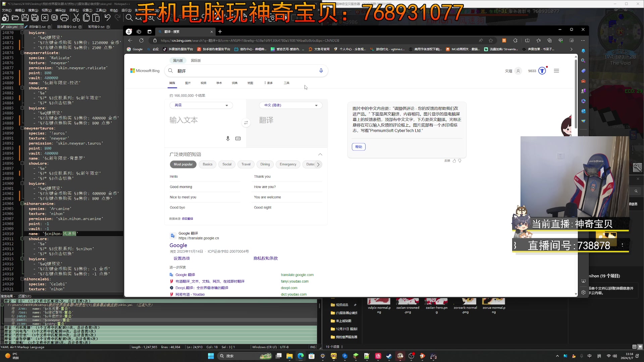Viewport: 644px width, 362px height.
Task: Click the Bing voice search microphone
Action: (x=321, y=71)
